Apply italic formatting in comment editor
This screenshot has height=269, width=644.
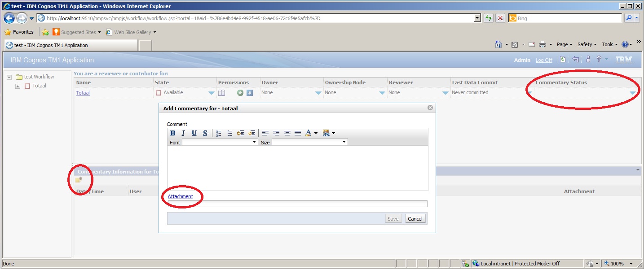pyautogui.click(x=183, y=133)
